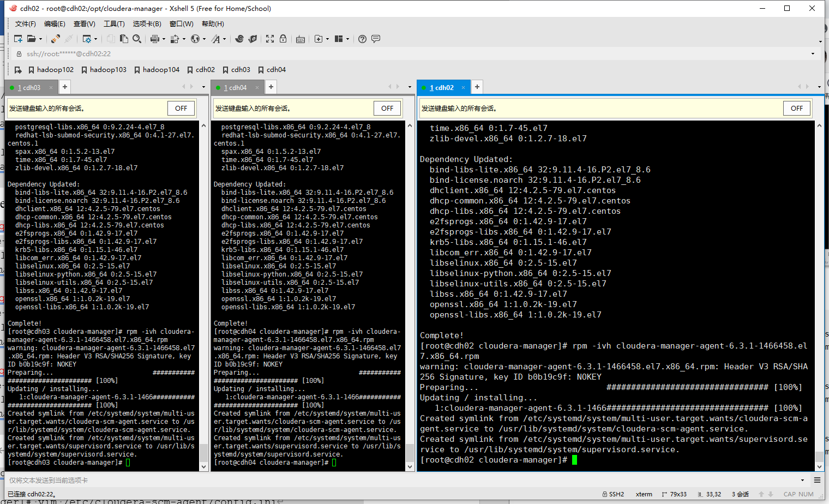Launch Xftp from the toolbar
Viewport: 829px width, 504px height.
coord(239,39)
